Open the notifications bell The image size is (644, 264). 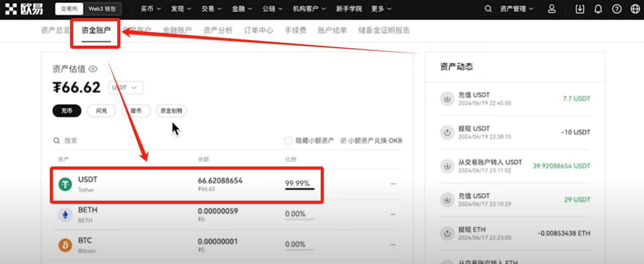tap(598, 9)
